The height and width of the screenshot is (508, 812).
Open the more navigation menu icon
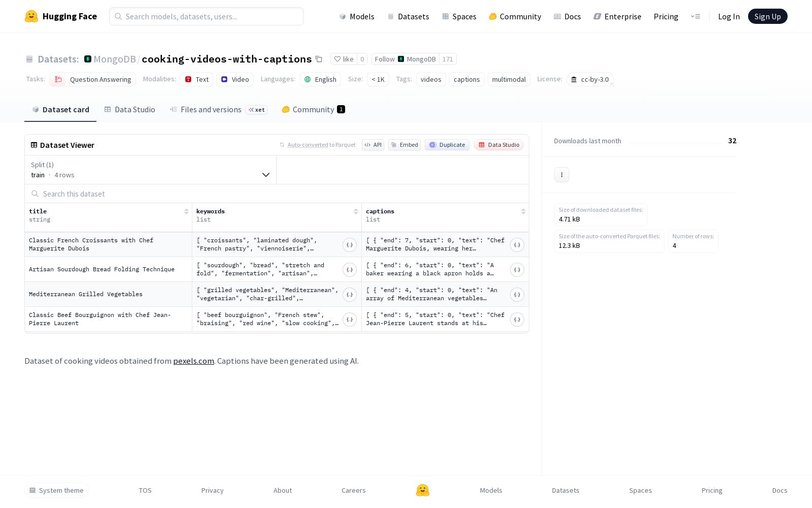click(x=695, y=16)
